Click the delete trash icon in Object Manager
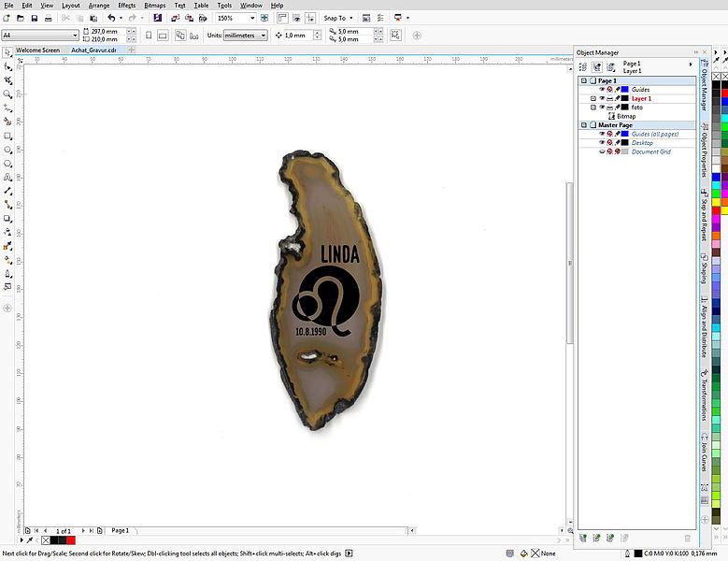The height and width of the screenshot is (561, 728). tap(688, 539)
